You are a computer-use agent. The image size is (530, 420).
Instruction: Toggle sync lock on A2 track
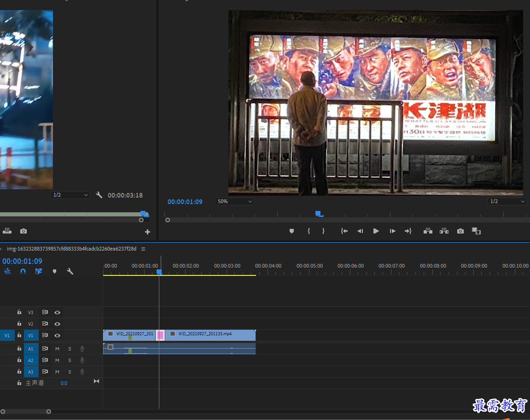(x=45, y=360)
